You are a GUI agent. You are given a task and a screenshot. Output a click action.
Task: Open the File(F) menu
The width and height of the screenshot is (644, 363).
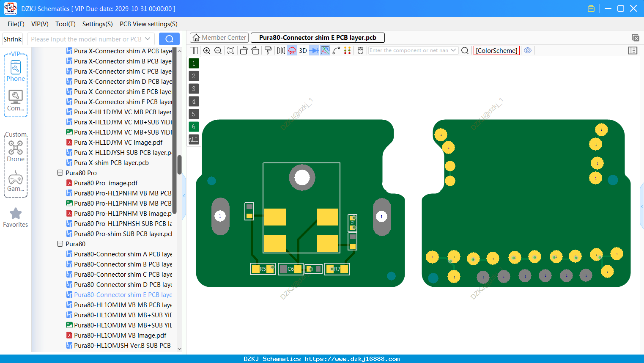(16, 24)
